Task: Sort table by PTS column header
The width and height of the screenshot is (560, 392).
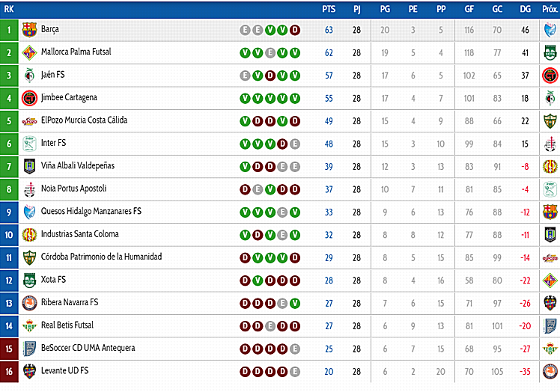Action: pyautogui.click(x=329, y=9)
